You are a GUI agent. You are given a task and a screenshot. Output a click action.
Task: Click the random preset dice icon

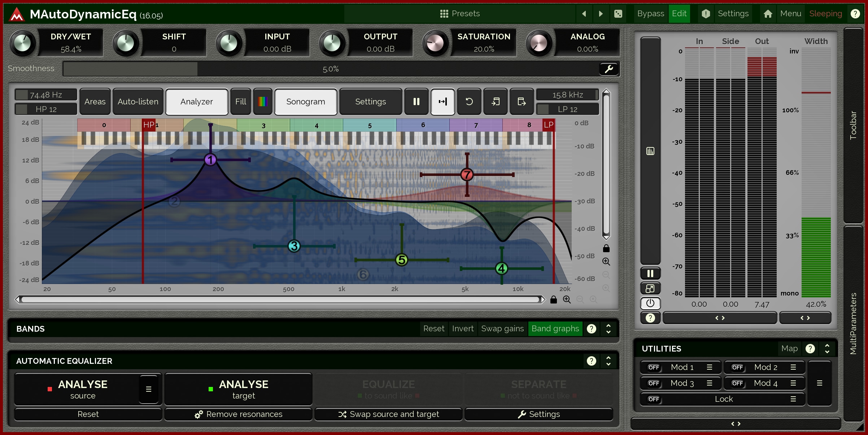[618, 14]
